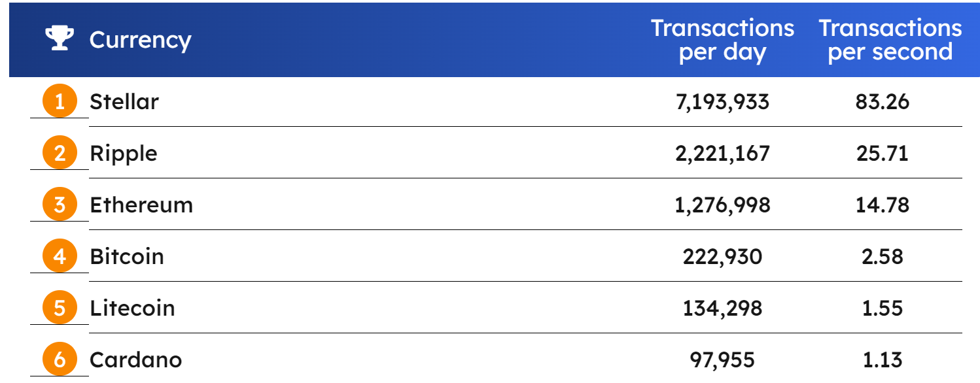Click the Transactions per day header
Image resolution: width=980 pixels, height=383 pixels.
[x=722, y=40]
